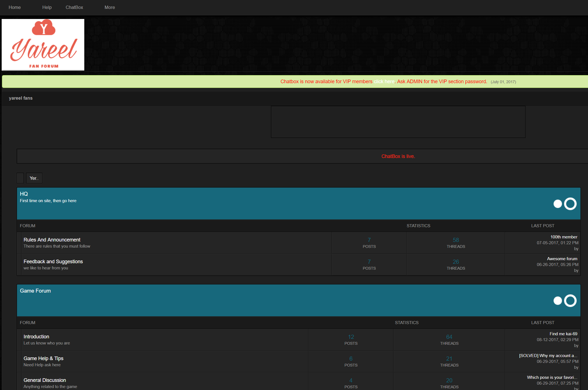The height and width of the screenshot is (390, 588).
Task: Click the HQ expand/collapse circle icon
Action: tap(571, 203)
